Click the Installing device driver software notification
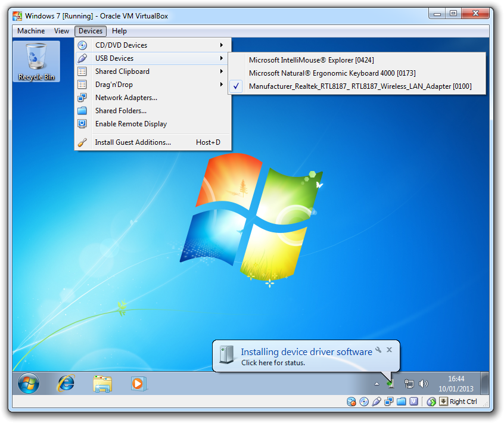The width and height of the screenshot is (504, 423). tap(306, 356)
